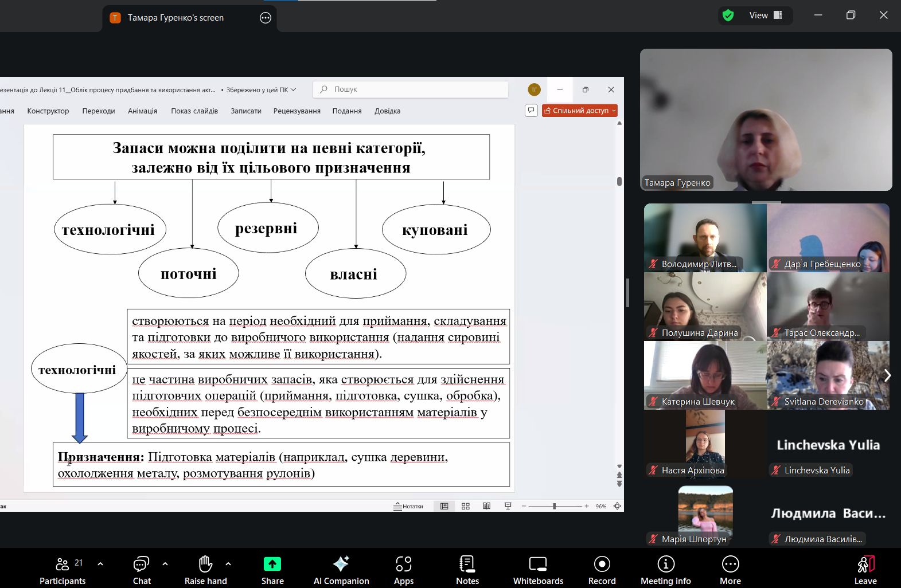Open the More options menu
901x588 pixels.
point(730,570)
